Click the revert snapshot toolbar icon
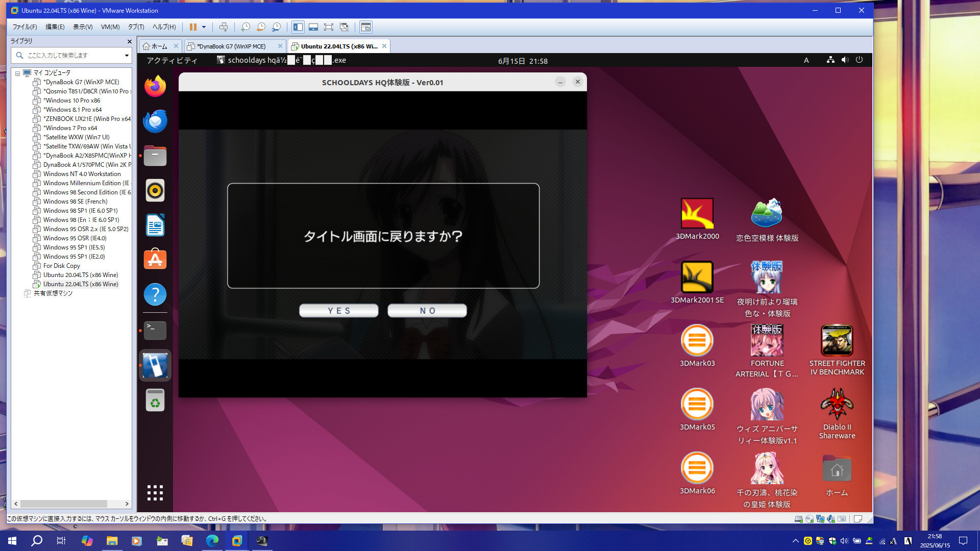The height and width of the screenshot is (551, 980). 261,27
